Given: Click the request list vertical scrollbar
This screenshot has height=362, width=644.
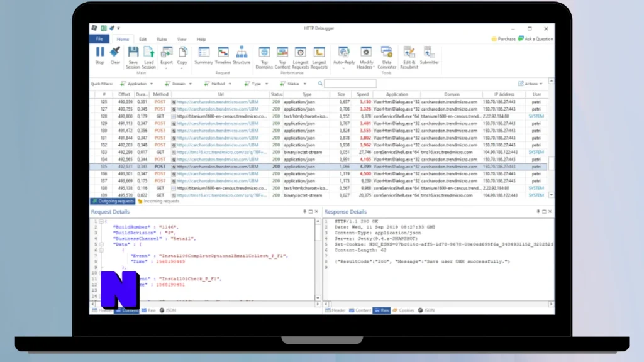Looking at the screenshot, I should coord(551,138).
